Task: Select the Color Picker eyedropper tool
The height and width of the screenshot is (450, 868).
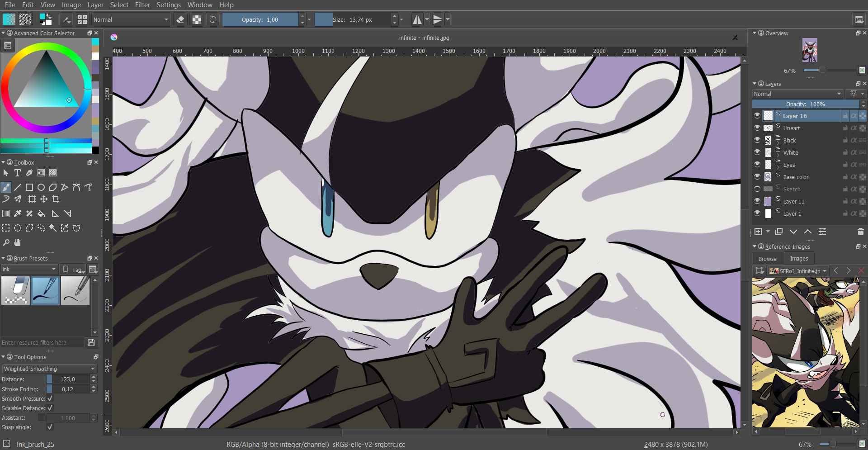Action: [x=18, y=213]
